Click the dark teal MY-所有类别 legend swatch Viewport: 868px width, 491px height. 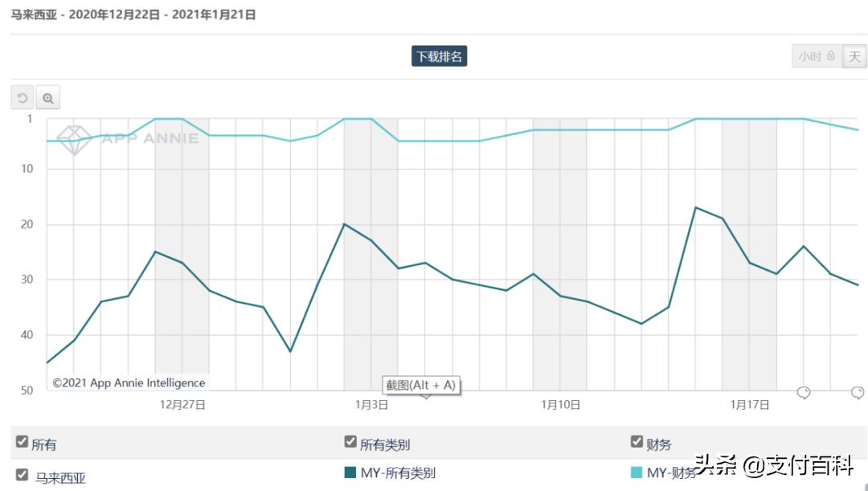(350, 473)
